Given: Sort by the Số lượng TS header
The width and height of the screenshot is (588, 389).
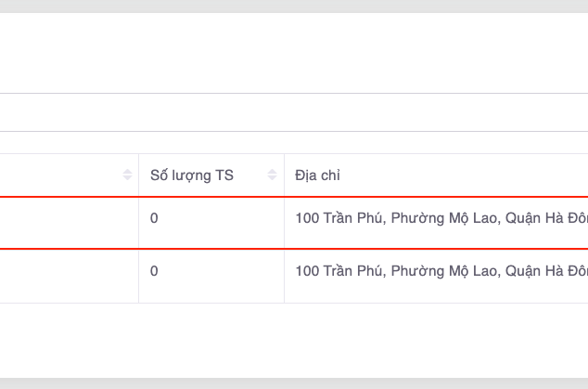Looking at the screenshot, I should click(193, 175).
